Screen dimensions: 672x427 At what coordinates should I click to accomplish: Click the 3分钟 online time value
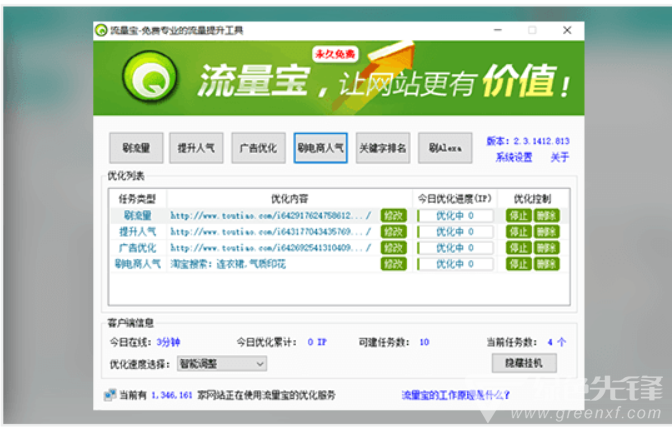click(168, 342)
